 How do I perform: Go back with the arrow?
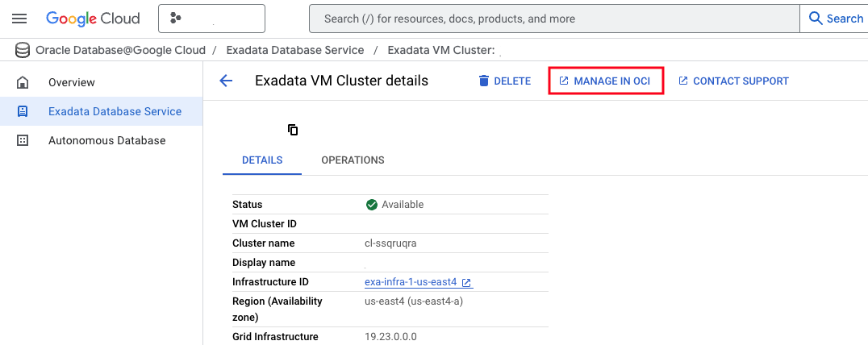coord(226,81)
